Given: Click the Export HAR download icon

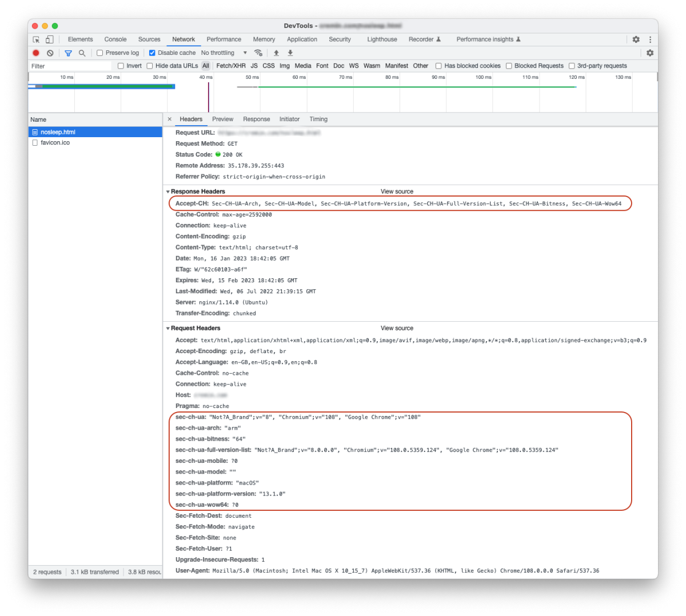Looking at the screenshot, I should [290, 53].
